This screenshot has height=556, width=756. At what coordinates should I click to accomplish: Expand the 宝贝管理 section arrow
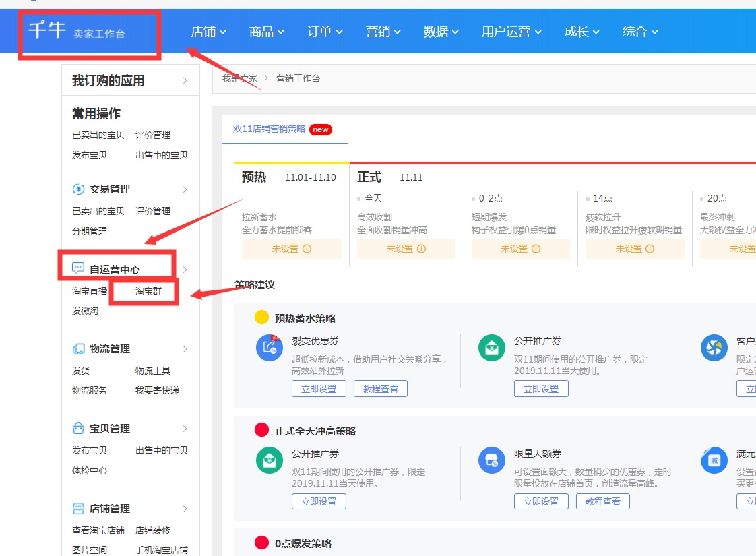point(185,429)
